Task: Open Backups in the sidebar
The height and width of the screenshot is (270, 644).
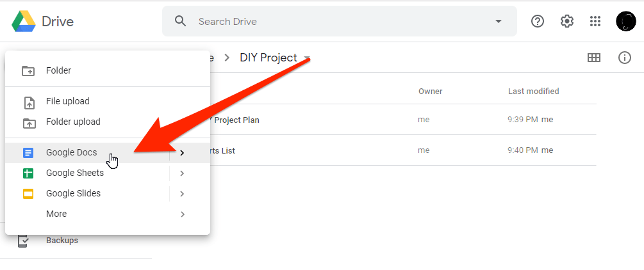Action: (62, 241)
